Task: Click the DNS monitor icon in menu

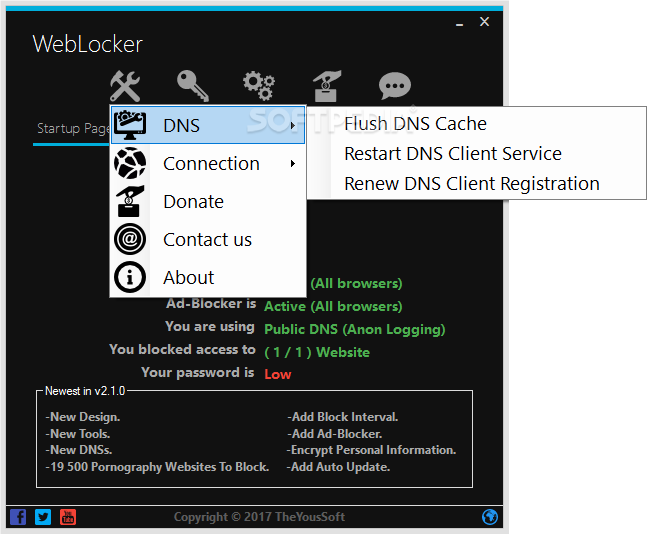Action: pos(130,125)
